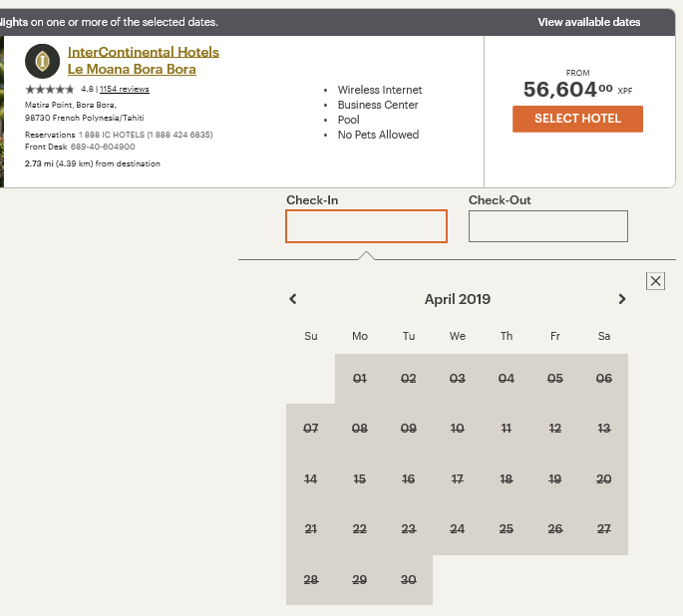Viewport: 683px width, 616px height.
Task: Pick April 10 on the calendar
Action: pos(458,429)
